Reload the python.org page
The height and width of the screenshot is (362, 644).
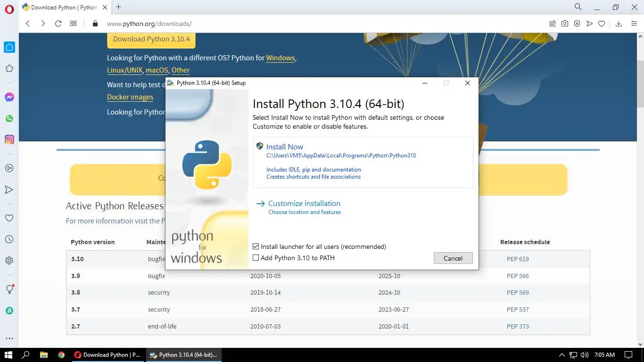(x=58, y=24)
